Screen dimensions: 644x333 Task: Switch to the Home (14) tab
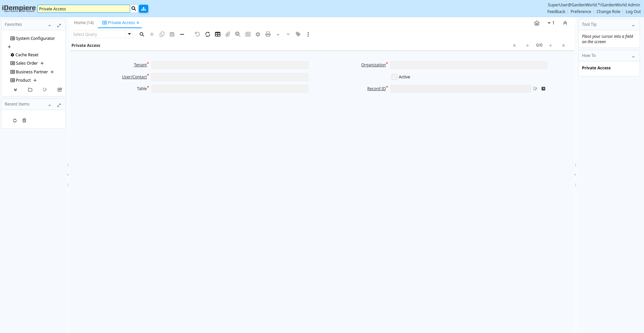[x=84, y=23]
